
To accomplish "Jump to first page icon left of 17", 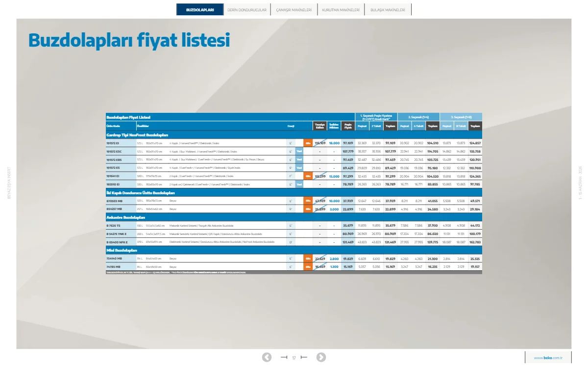I will point(284,357).
